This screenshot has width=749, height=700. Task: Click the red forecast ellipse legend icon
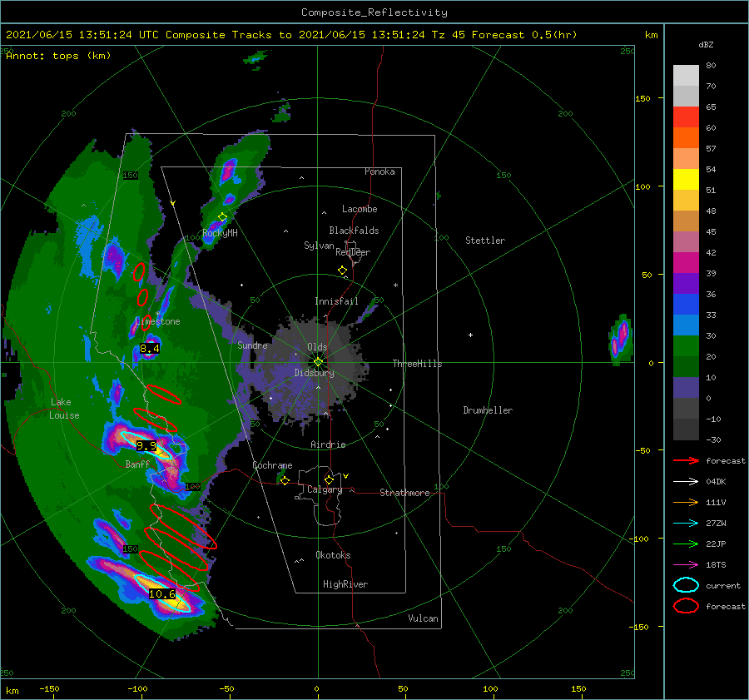(x=686, y=606)
